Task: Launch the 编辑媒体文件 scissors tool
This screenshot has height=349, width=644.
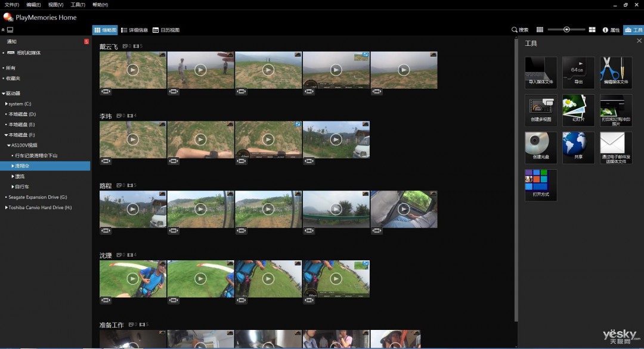Action: [x=616, y=73]
